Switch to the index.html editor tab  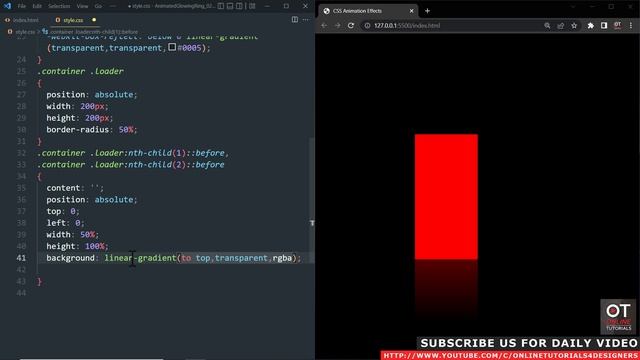[x=22, y=20]
